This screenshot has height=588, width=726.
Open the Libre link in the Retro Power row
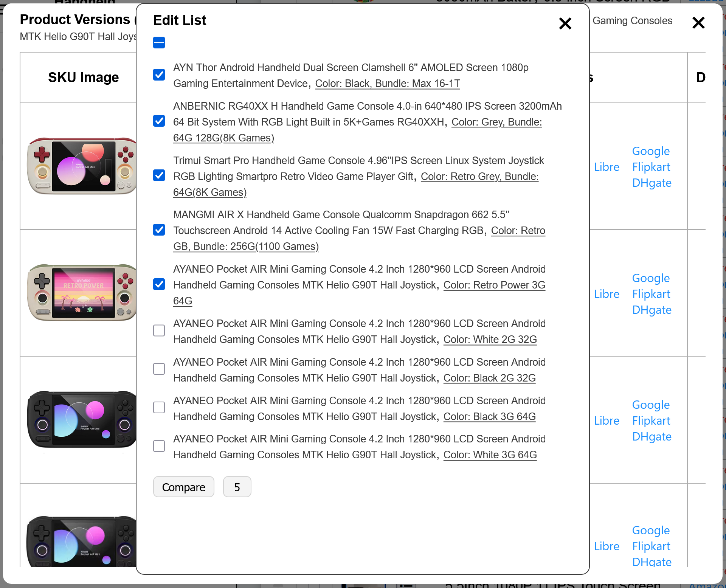tap(607, 294)
